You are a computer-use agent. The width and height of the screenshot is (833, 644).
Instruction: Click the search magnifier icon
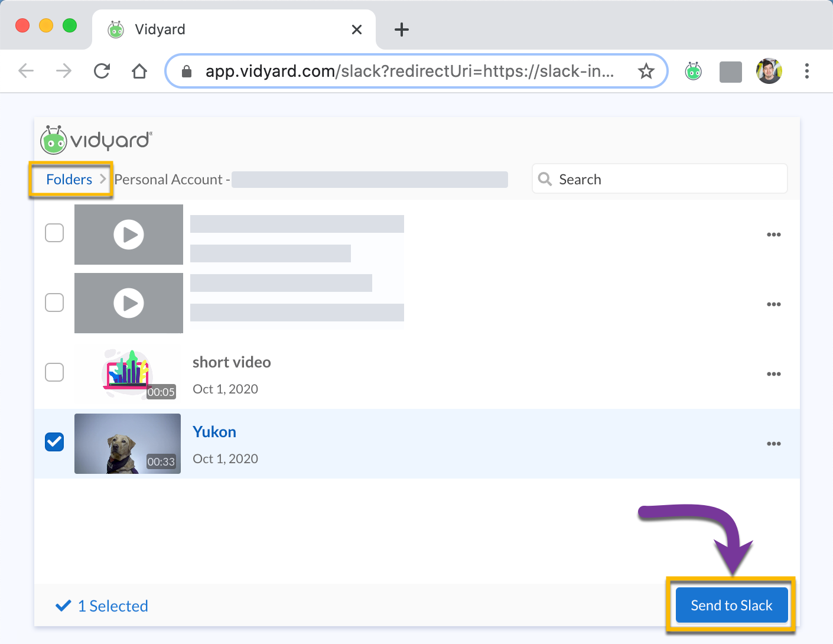(545, 179)
